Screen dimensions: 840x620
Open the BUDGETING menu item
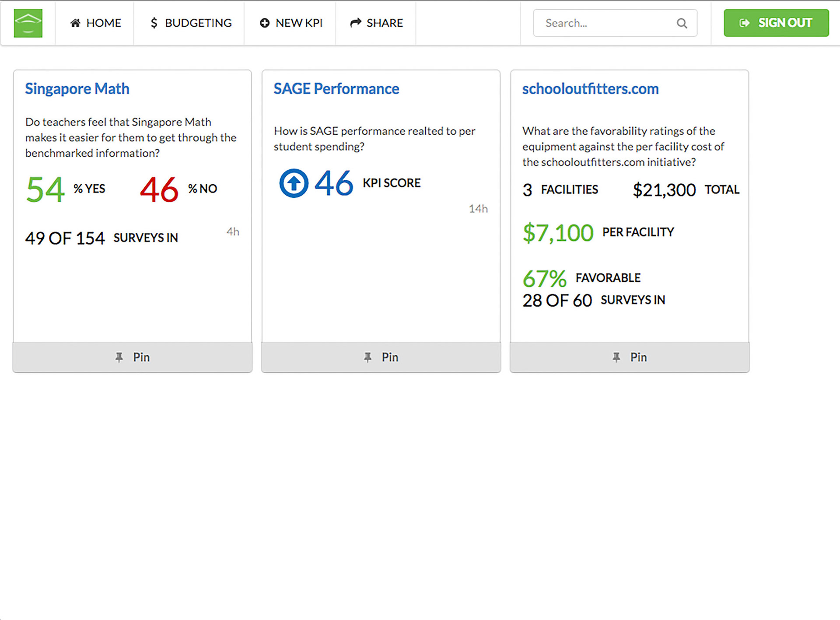(x=198, y=23)
